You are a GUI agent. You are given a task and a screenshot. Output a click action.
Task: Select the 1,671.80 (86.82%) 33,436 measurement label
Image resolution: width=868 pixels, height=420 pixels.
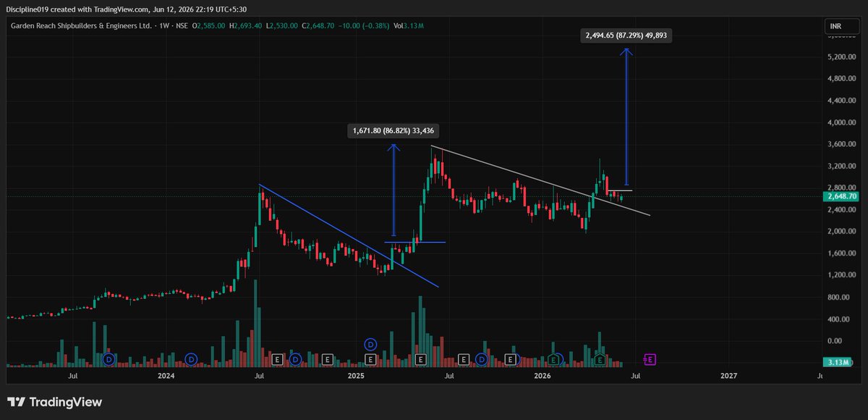395,131
